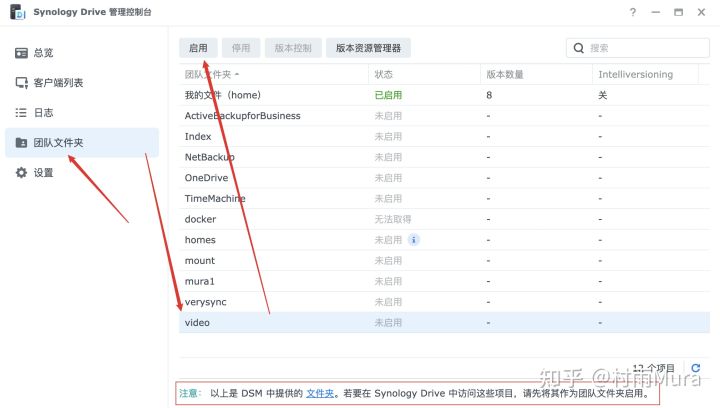
Task: Select the homes folder row
Action: point(444,240)
